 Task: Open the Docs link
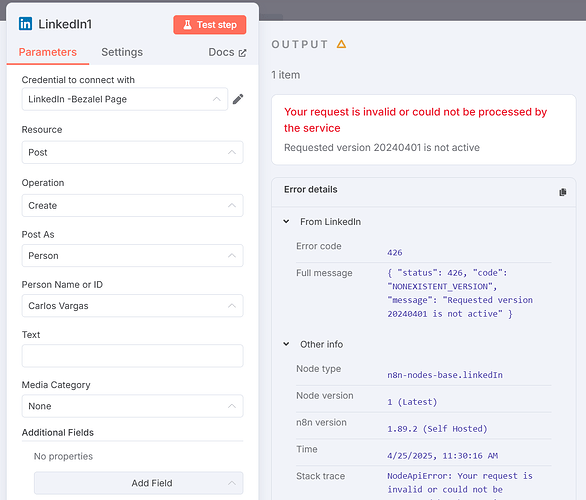[227, 52]
